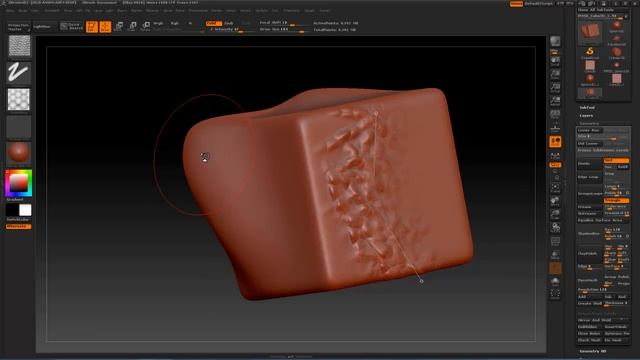Image resolution: width=640 pixels, height=360 pixels.
Task: Click Equalize Surface Area button
Action: click(603, 220)
